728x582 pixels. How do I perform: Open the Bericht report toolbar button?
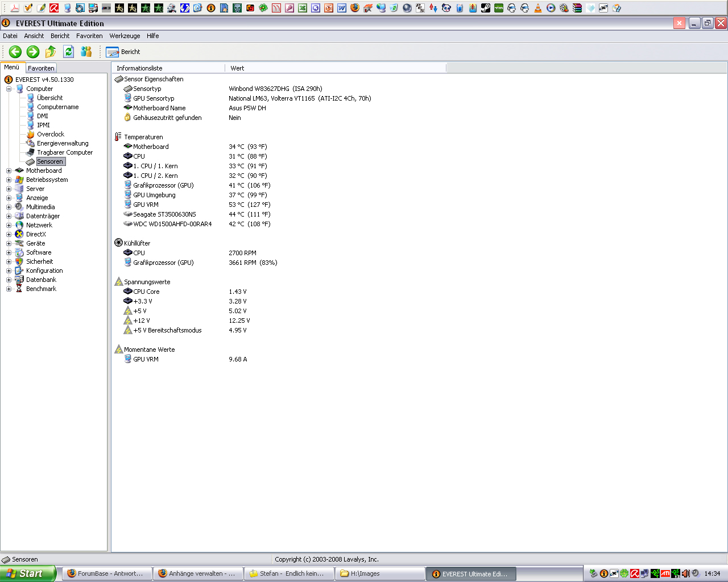[x=123, y=52]
